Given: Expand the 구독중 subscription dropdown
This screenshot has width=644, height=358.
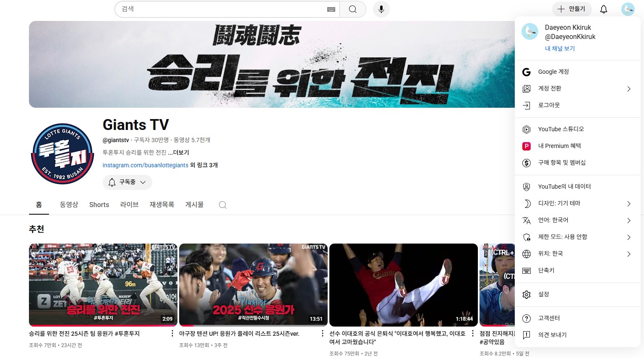Looking at the screenshot, I should [x=127, y=182].
